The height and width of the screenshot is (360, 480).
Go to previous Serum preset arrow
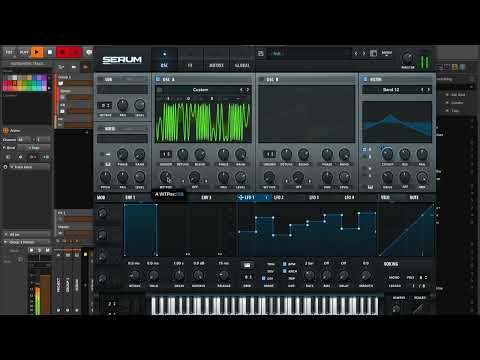pos(356,53)
